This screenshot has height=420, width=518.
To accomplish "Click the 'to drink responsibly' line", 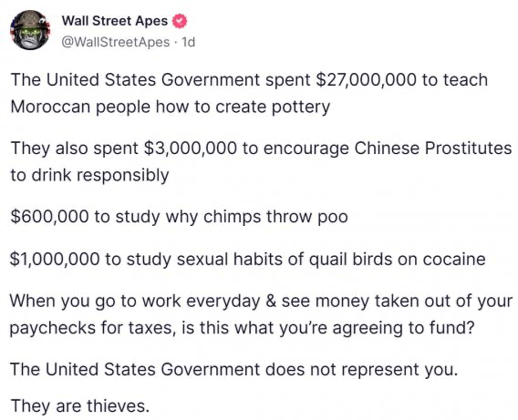I will pos(90,175).
